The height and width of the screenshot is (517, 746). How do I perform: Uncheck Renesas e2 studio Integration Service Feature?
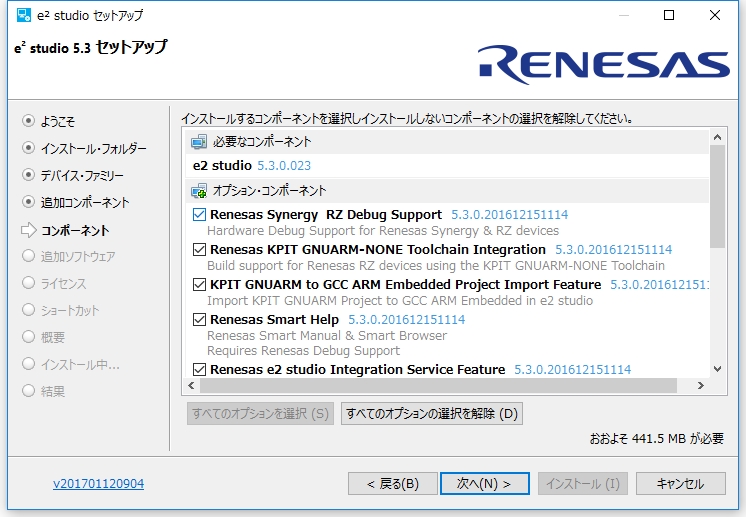[x=199, y=370]
